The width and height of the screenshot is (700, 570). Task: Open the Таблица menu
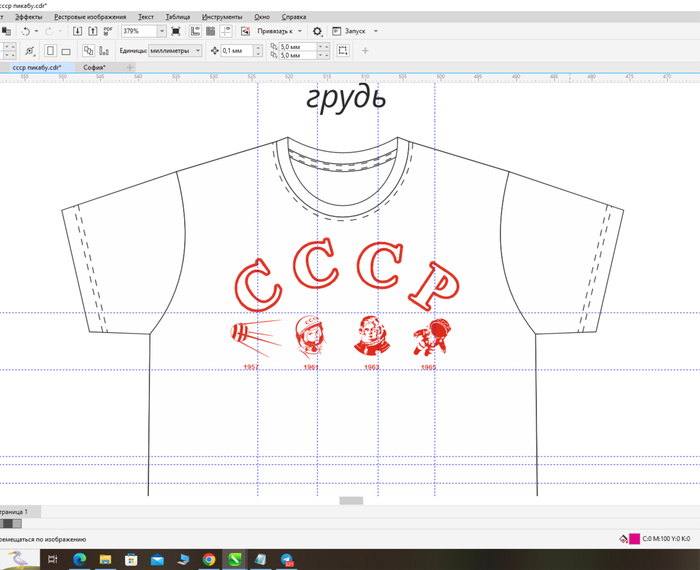tap(178, 17)
